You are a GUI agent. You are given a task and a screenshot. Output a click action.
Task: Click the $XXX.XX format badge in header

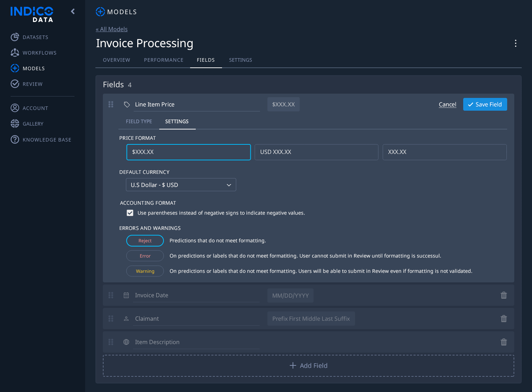pos(283,104)
